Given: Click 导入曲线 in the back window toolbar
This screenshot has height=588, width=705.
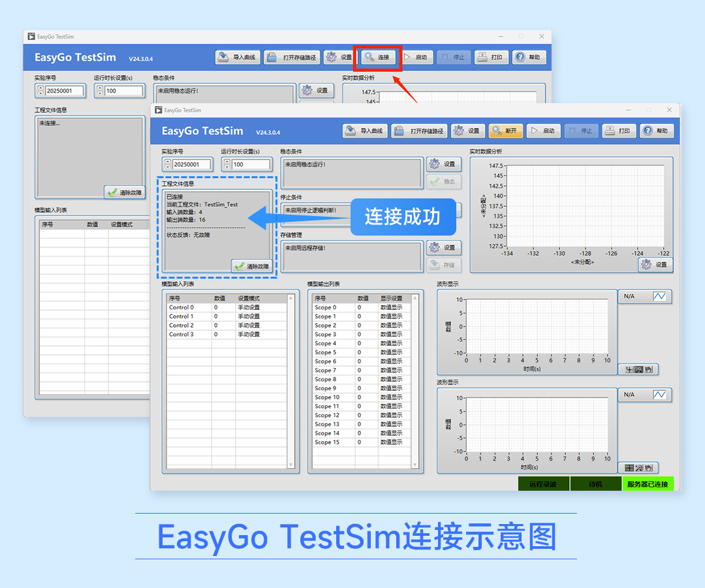Looking at the screenshot, I should (238, 57).
